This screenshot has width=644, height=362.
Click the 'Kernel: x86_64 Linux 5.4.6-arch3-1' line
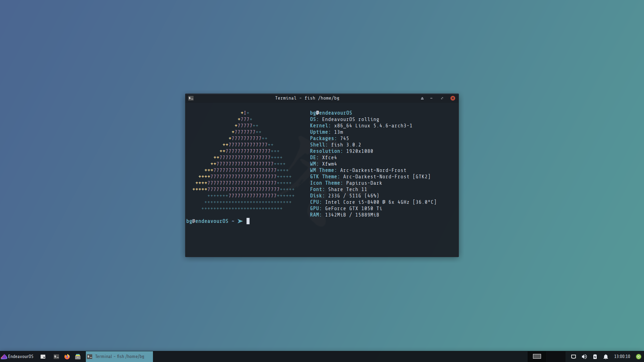click(361, 126)
